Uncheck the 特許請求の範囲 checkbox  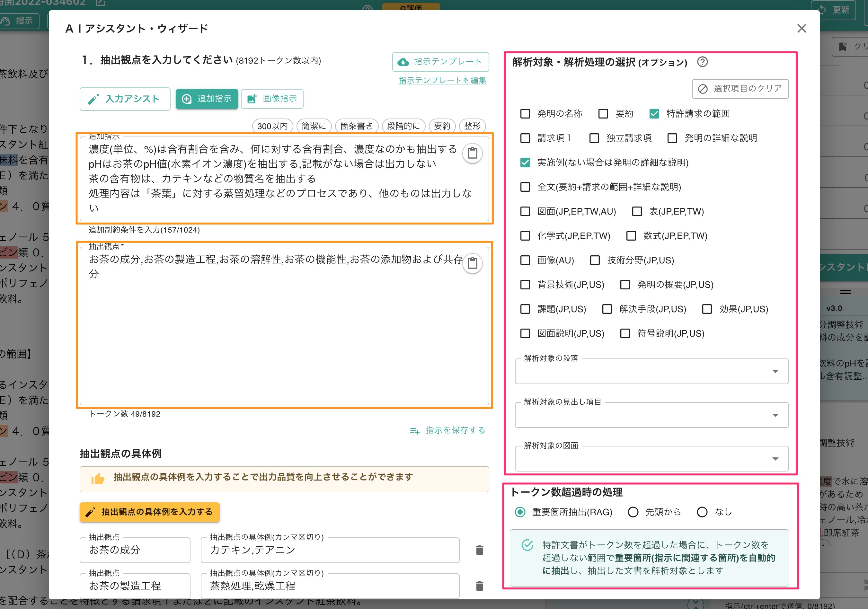(x=654, y=114)
